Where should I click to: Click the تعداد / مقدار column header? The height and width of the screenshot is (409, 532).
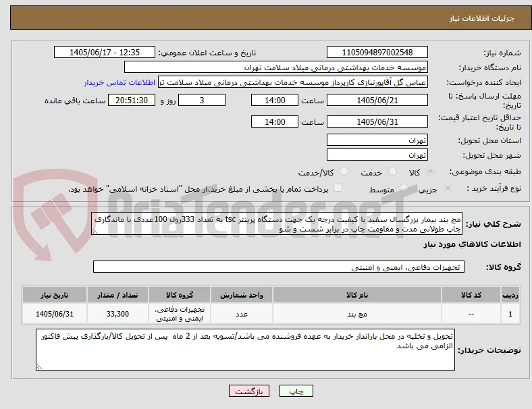click(117, 295)
